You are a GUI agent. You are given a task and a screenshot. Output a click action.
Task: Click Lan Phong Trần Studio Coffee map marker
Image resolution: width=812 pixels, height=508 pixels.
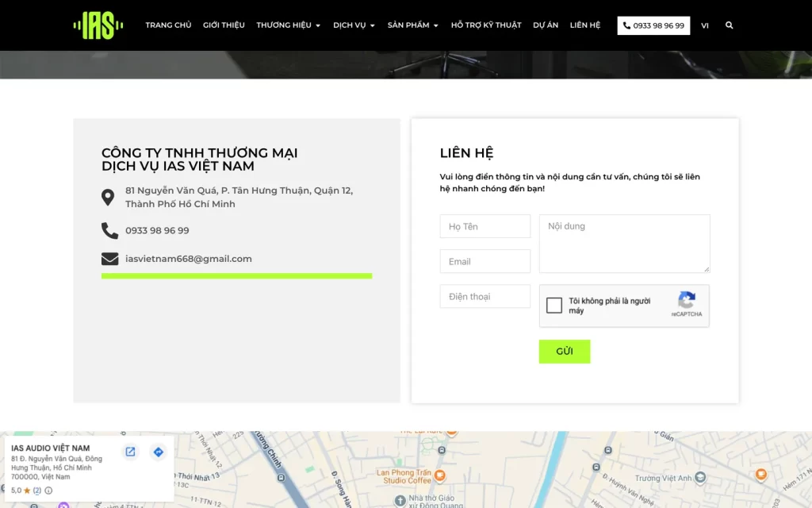coord(439,475)
